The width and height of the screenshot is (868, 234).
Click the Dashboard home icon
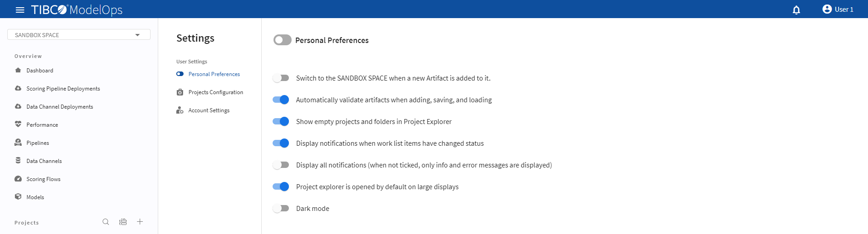coord(18,70)
